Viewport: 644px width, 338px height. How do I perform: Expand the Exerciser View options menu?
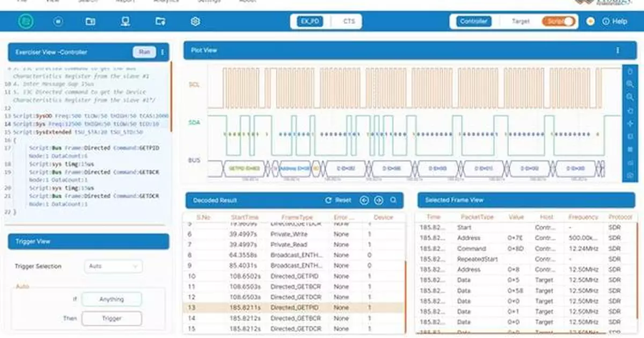(162, 52)
